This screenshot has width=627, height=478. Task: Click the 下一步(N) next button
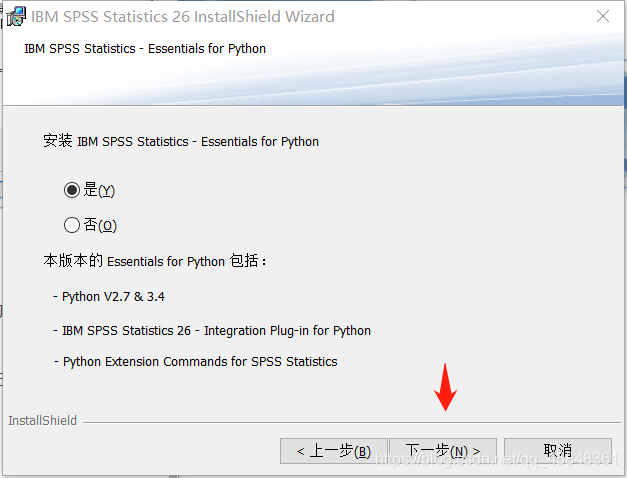point(443,451)
